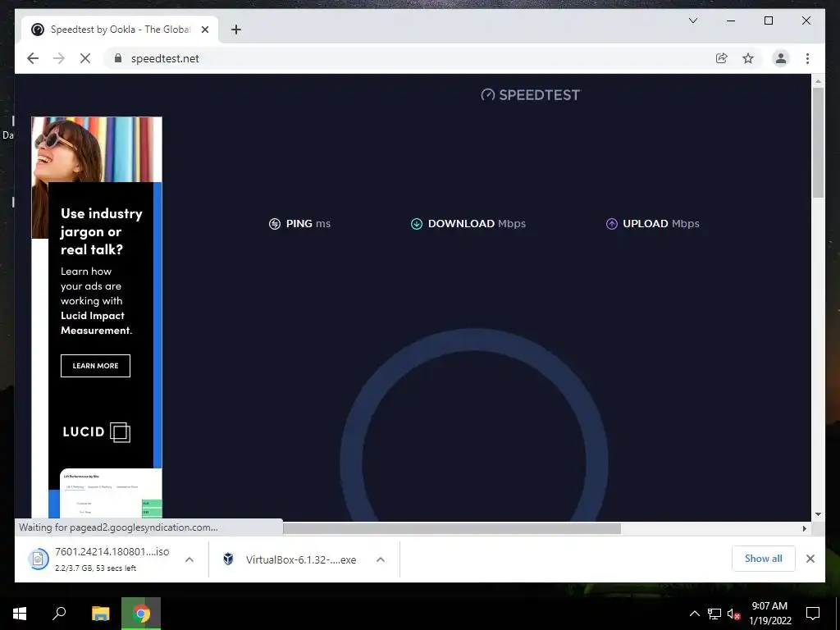
Task: Open File Explorer from taskbar
Action: [100, 614]
